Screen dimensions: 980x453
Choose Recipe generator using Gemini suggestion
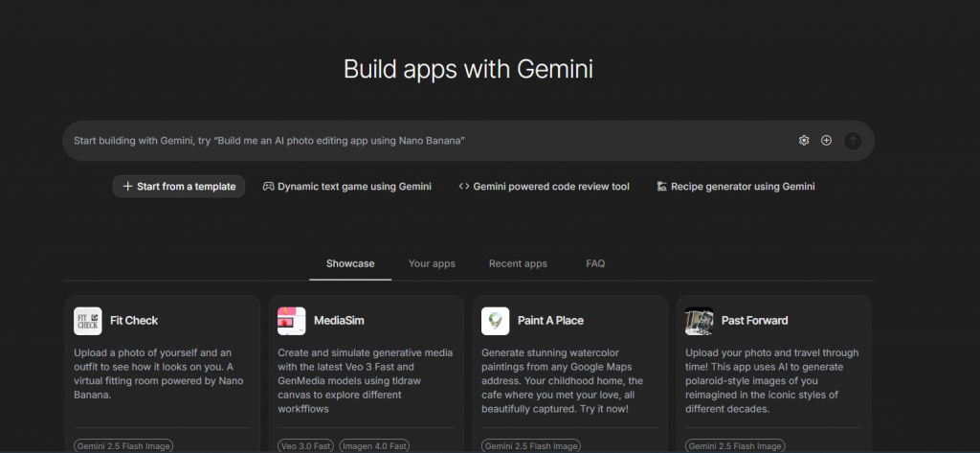736,187
